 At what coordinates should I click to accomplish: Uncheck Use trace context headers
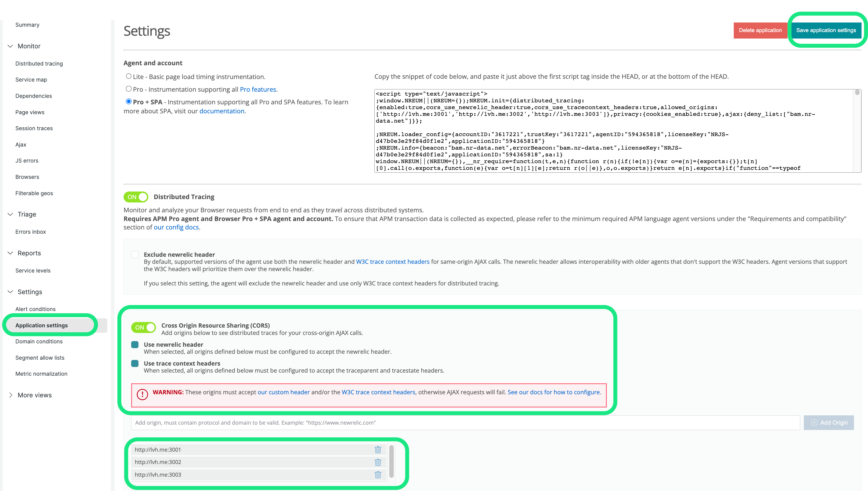135,364
